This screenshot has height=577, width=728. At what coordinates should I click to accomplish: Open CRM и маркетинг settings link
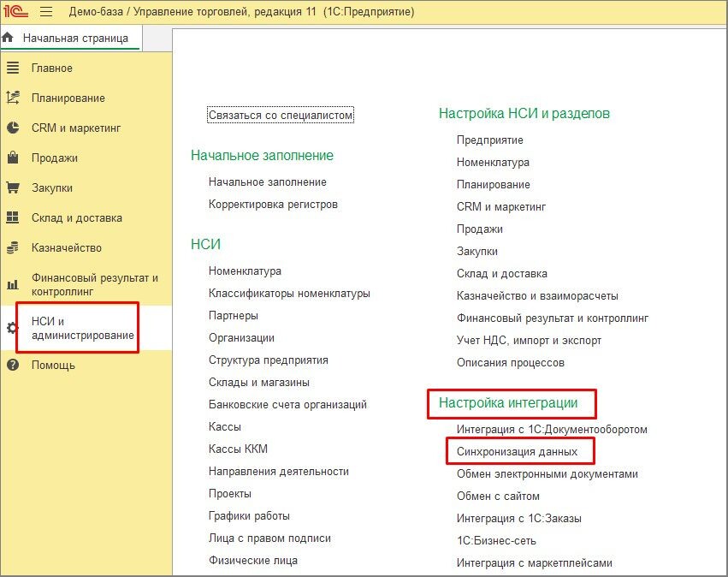[x=501, y=206]
